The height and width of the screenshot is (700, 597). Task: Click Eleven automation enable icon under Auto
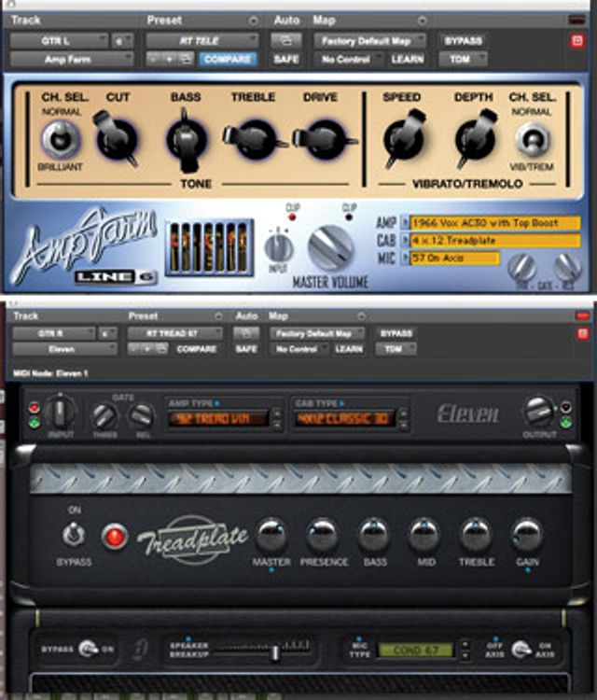tap(246, 333)
